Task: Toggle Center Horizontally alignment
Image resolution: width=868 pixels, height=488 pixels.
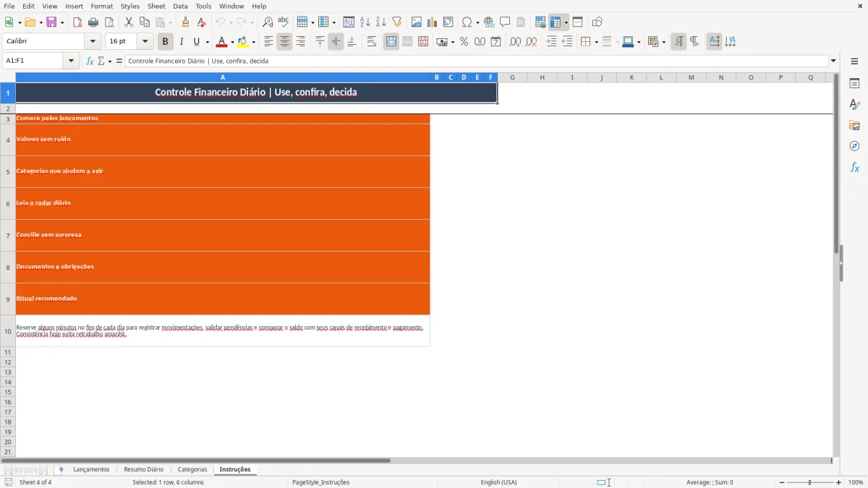Action: pos(284,42)
